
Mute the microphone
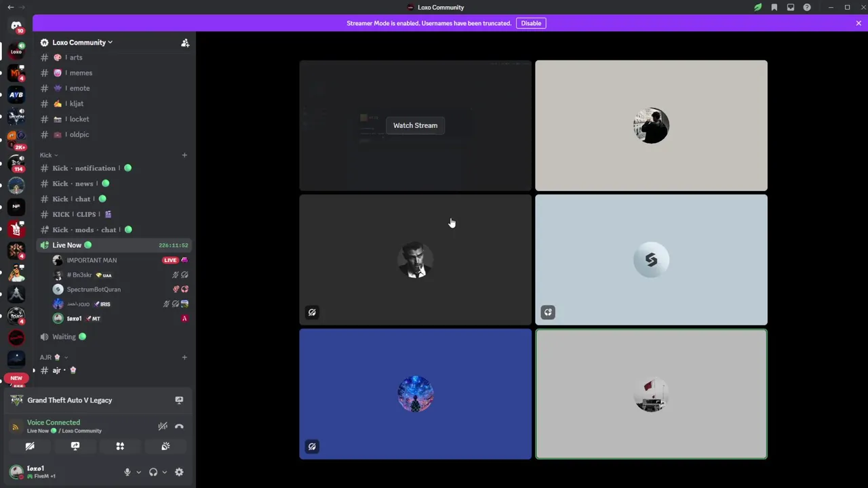127,472
